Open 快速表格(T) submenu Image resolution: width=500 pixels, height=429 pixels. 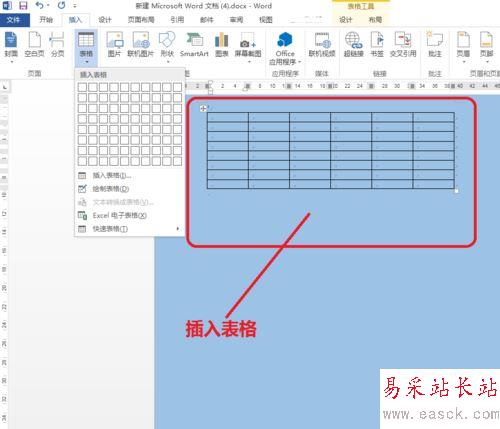[130, 229]
